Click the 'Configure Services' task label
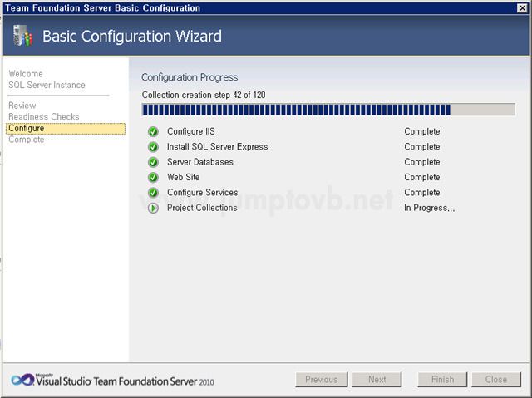This screenshot has width=532, height=398. [203, 193]
